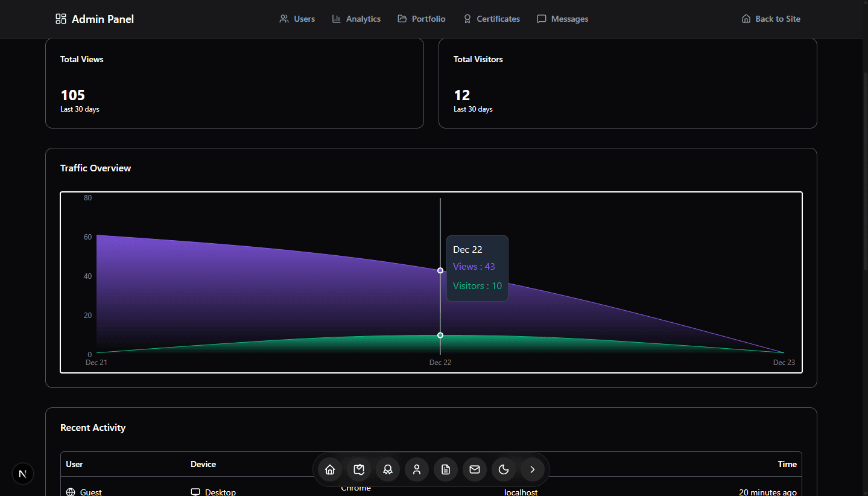This screenshot has height=496, width=868.
Task: Expand the dock with the right chevron
Action: pyautogui.click(x=532, y=469)
